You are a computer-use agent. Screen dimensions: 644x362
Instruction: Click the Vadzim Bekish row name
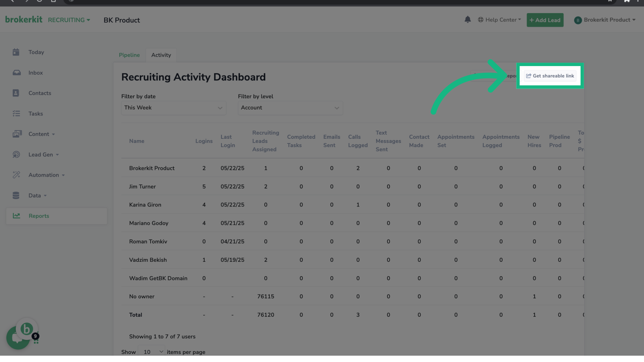point(148,260)
